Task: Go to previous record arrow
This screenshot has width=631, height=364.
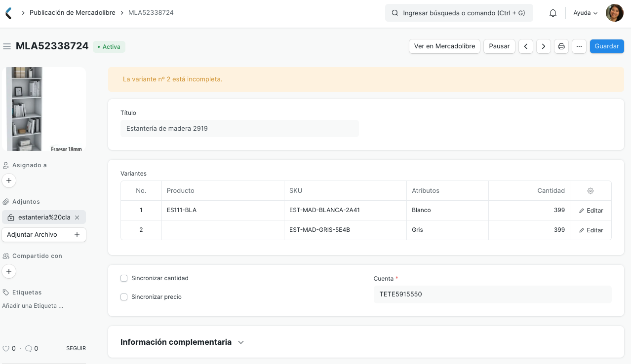Action: 526,46
